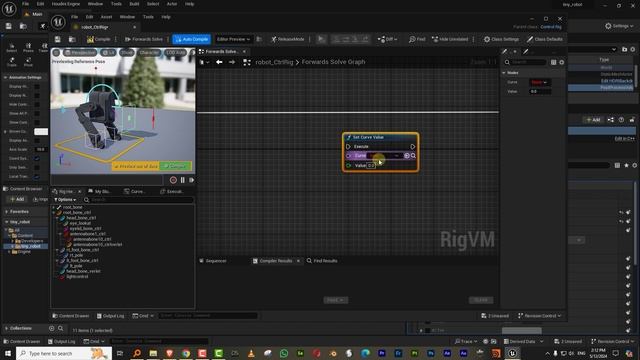
Task: Select lightcontrol curve in rig hierarchy
Action: pyautogui.click(x=77, y=276)
